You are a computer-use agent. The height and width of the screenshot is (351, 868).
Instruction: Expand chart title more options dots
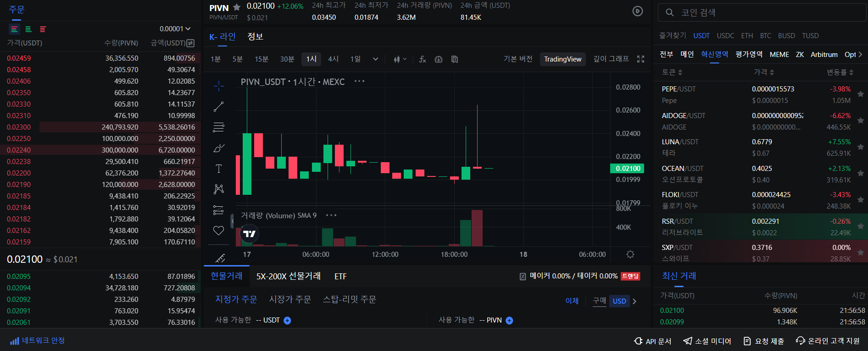tap(359, 81)
